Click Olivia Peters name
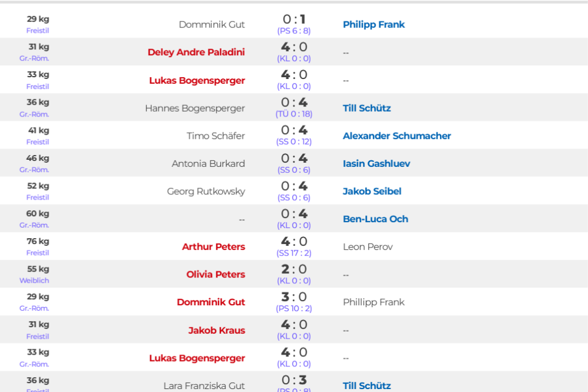The image size is (588, 392). [x=216, y=274]
